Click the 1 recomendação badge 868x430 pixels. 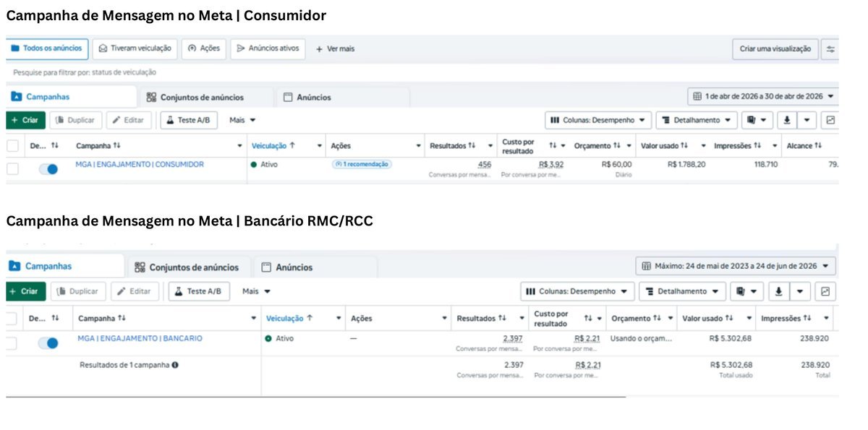tap(362, 165)
